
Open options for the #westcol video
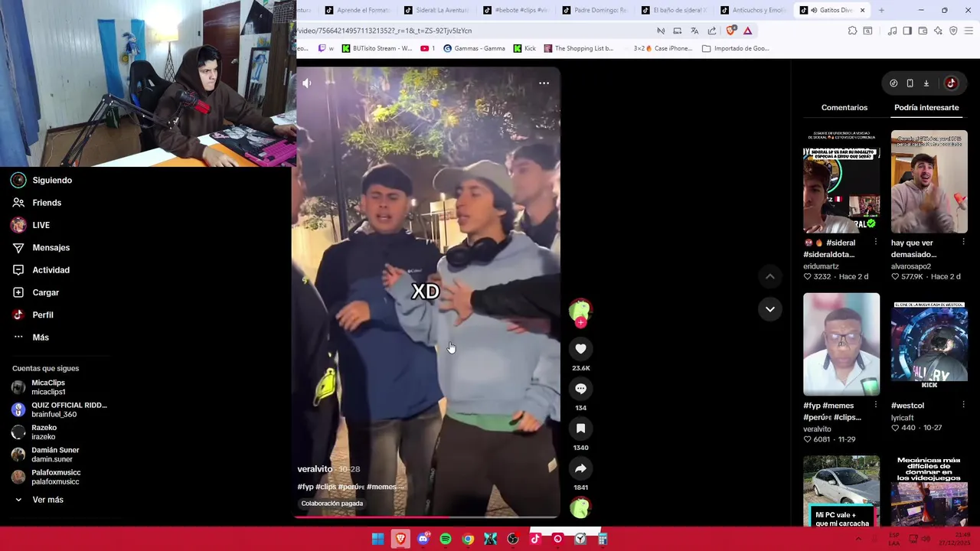(964, 406)
